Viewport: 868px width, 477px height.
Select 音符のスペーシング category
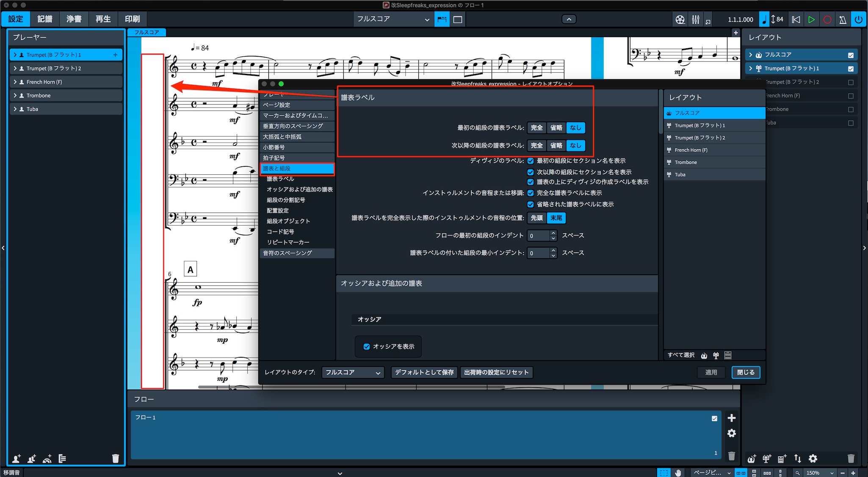pyautogui.click(x=297, y=253)
